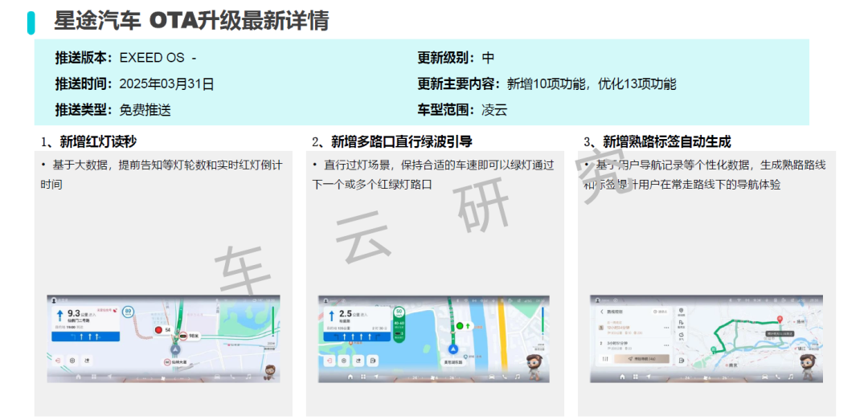Tap second map tool icon beside route panel
Image resolution: width=868 pixels, height=420 pixels.
coord(681,324)
